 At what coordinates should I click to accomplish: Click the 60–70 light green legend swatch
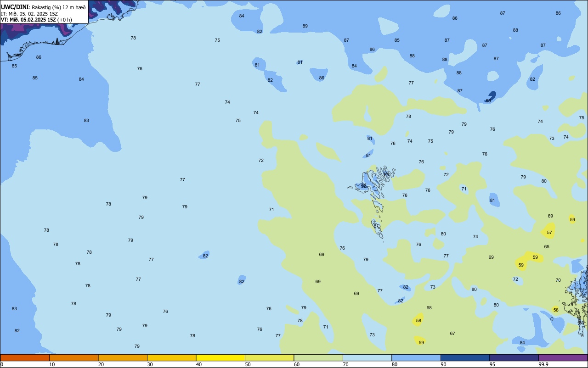coord(318,357)
